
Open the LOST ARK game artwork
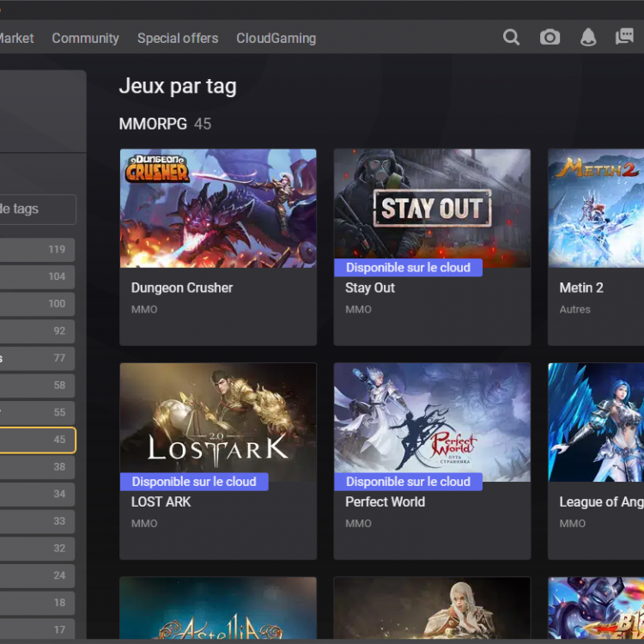218,422
